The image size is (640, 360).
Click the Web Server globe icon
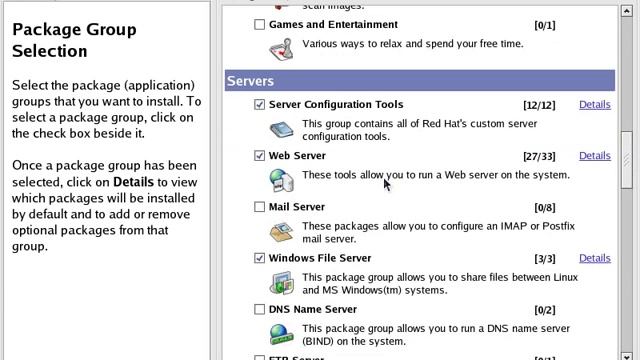281,180
